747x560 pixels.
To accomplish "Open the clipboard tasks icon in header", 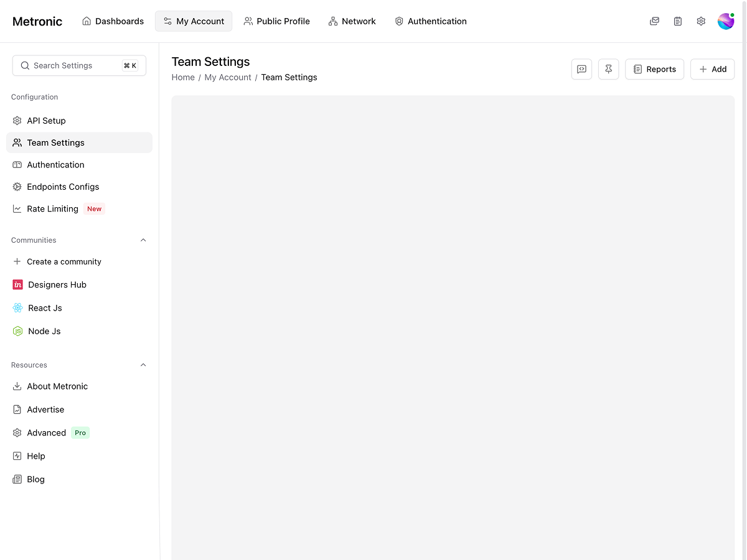I will 678,21.
